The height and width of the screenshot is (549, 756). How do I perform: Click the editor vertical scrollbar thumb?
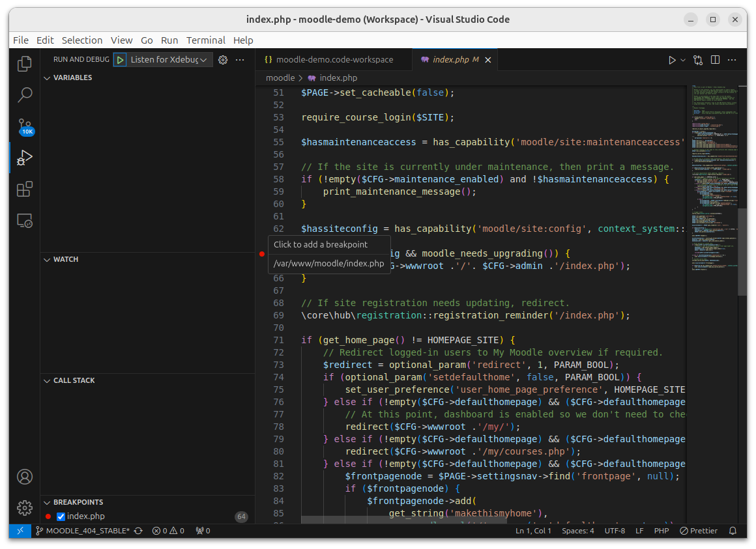742,252
